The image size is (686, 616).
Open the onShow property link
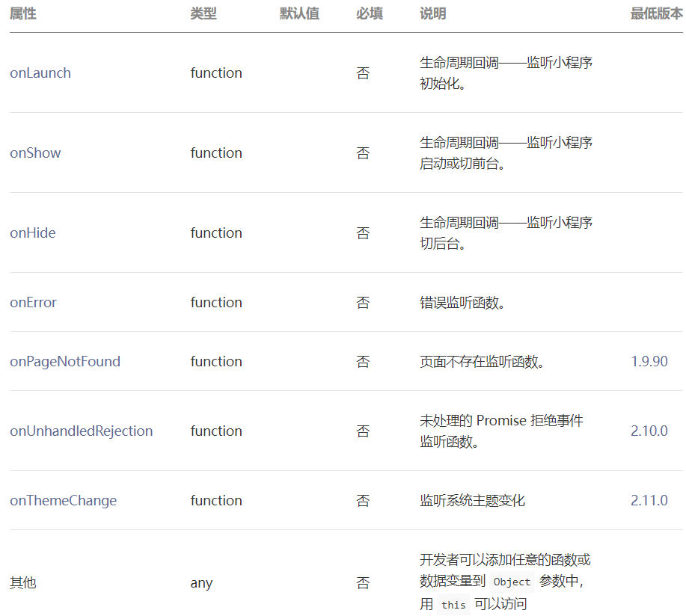[x=35, y=153]
